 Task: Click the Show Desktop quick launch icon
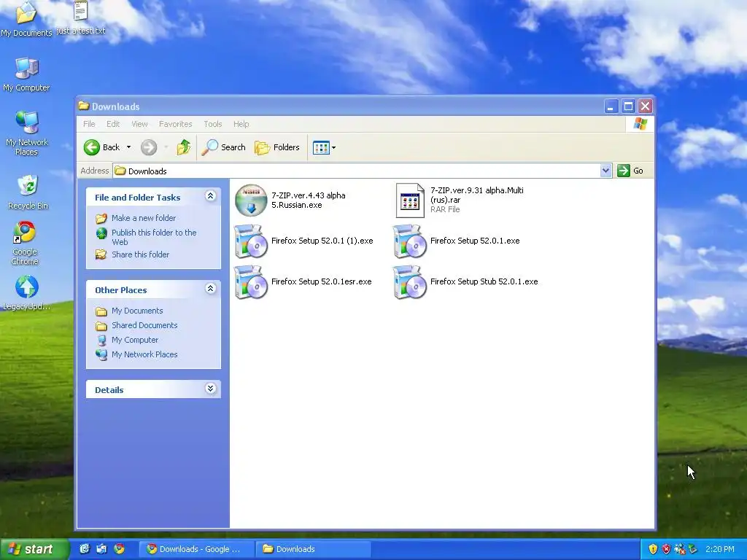tap(85, 549)
